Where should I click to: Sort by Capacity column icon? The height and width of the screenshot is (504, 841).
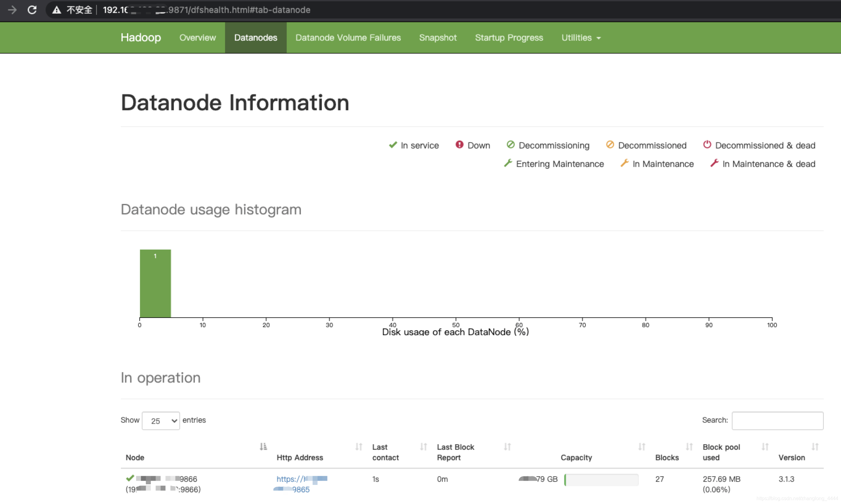[x=642, y=447]
